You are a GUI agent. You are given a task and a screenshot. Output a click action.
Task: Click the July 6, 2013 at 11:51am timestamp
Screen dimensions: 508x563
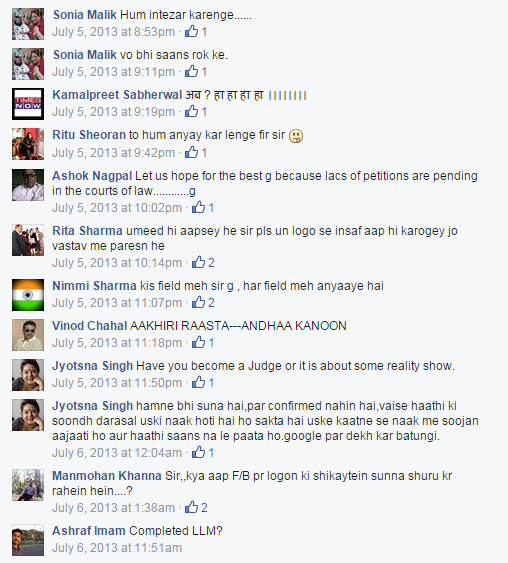click(117, 548)
